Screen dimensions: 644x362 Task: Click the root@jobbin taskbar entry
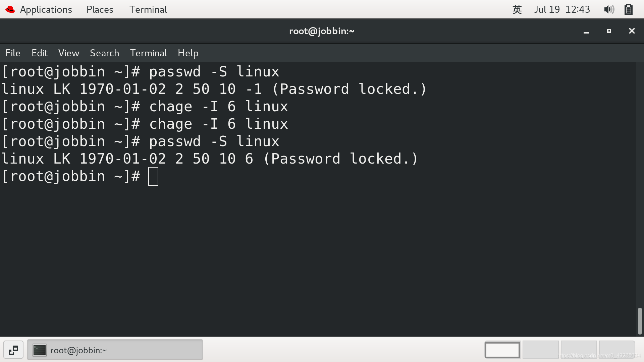coord(115,350)
